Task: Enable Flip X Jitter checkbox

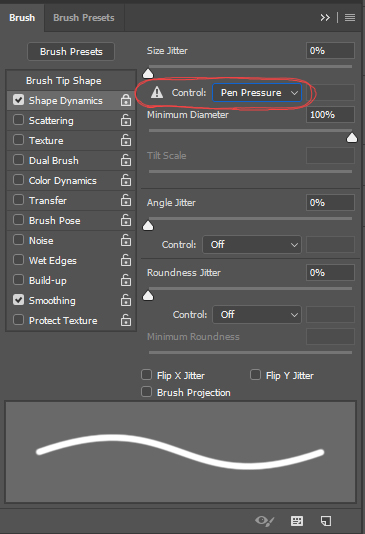Action: point(146,375)
